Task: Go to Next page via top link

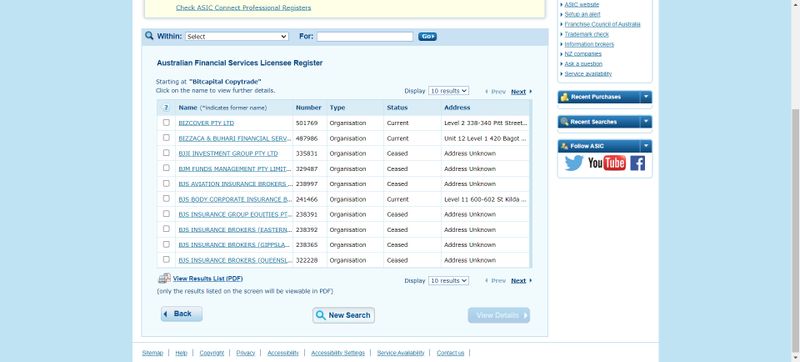Action: [518, 92]
